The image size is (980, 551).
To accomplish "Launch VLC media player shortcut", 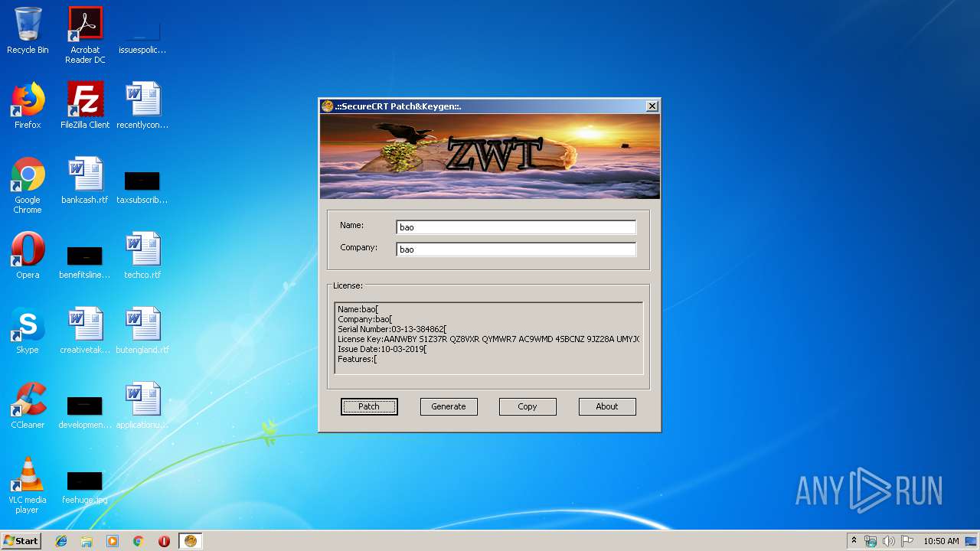I will pyautogui.click(x=28, y=486).
